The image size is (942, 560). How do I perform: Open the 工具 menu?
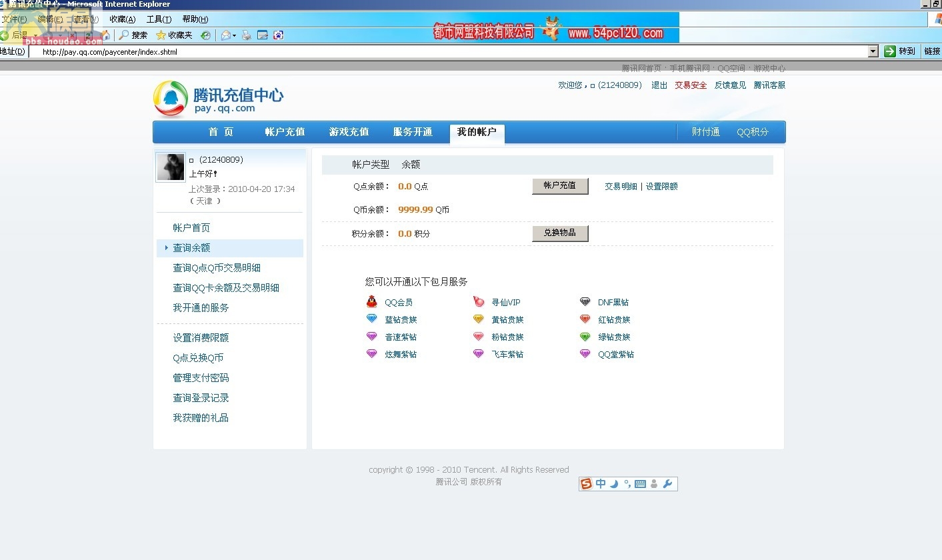coord(159,19)
